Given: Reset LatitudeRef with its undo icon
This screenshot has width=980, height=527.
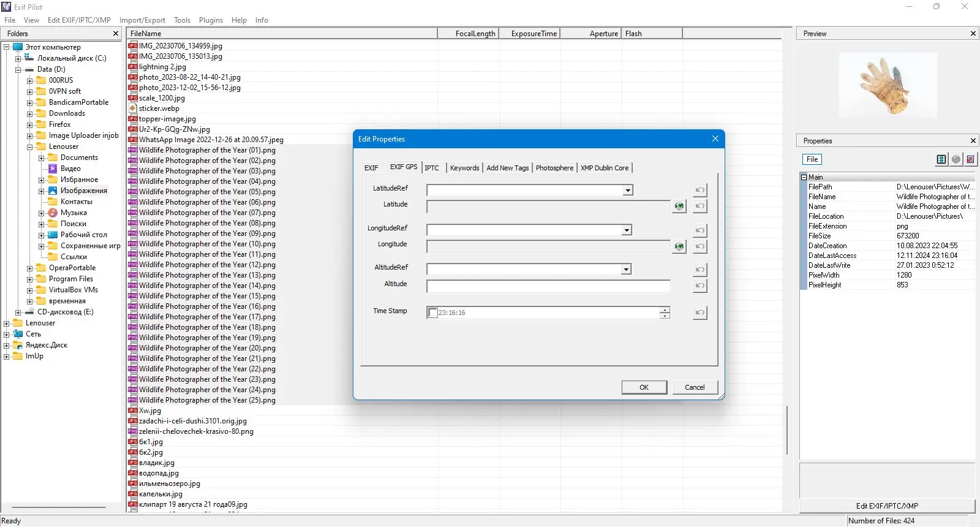Looking at the screenshot, I should tap(700, 190).
